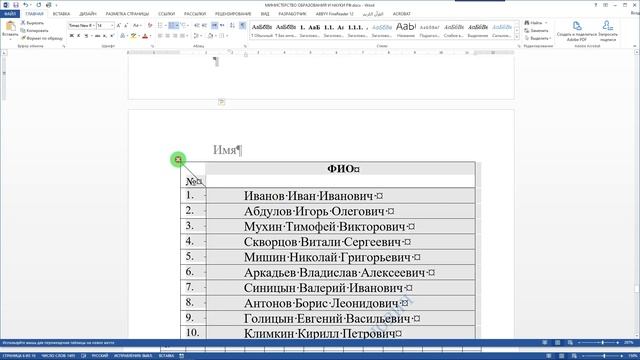Toggle strikethrough formatting
Image resolution: width=640 pixels, height=360 pixels.
(x=98, y=36)
